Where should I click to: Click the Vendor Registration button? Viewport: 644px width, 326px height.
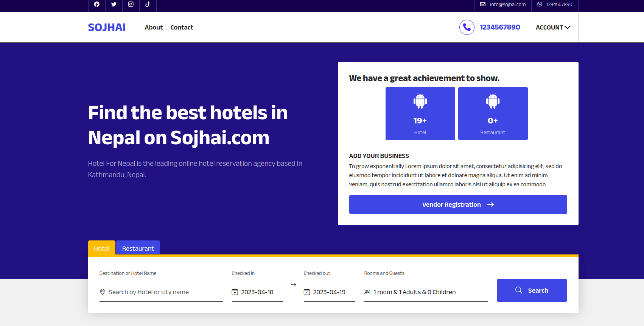click(x=458, y=204)
